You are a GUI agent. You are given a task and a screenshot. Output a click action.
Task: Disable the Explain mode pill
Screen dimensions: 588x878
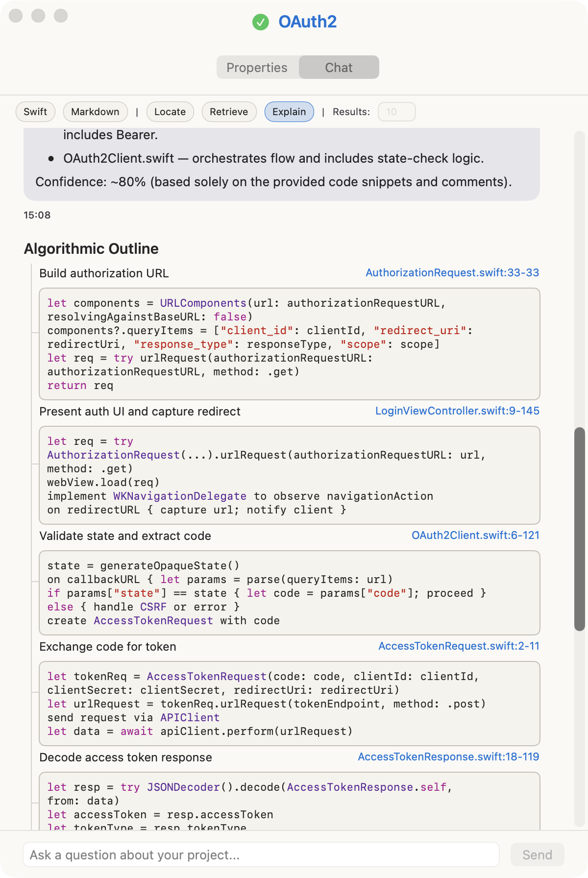coord(289,112)
